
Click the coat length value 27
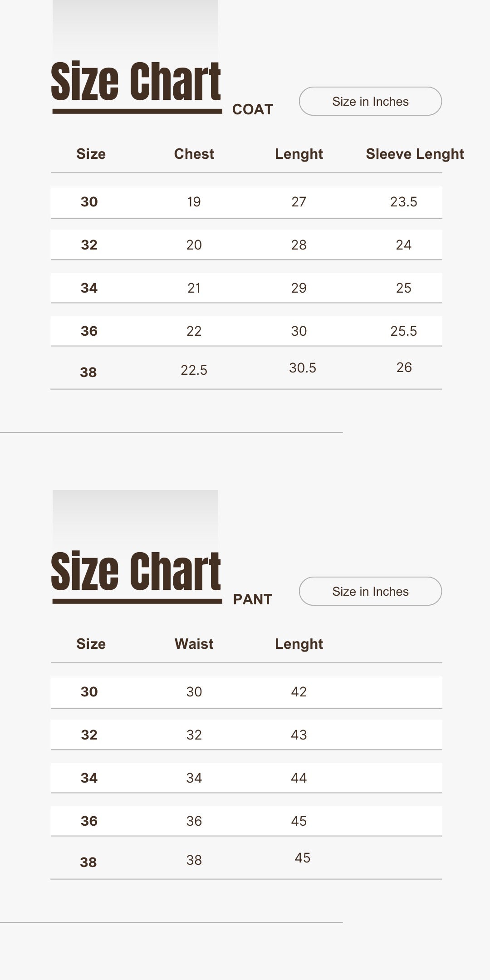[299, 202]
